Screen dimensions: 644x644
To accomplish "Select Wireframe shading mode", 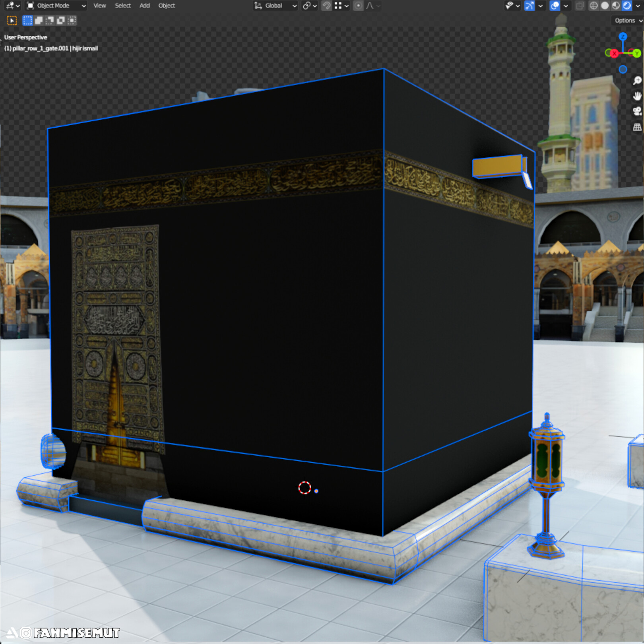I will (594, 6).
